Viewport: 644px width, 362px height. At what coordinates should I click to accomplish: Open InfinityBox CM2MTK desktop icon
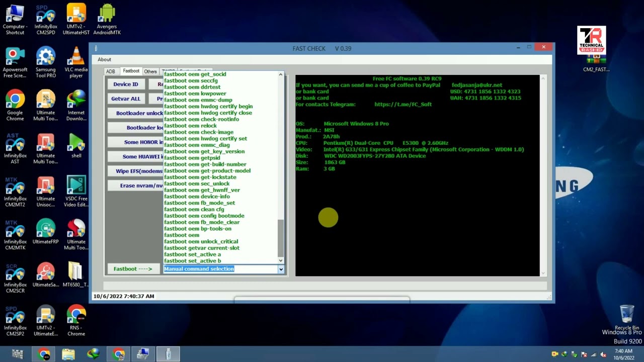coord(15,235)
